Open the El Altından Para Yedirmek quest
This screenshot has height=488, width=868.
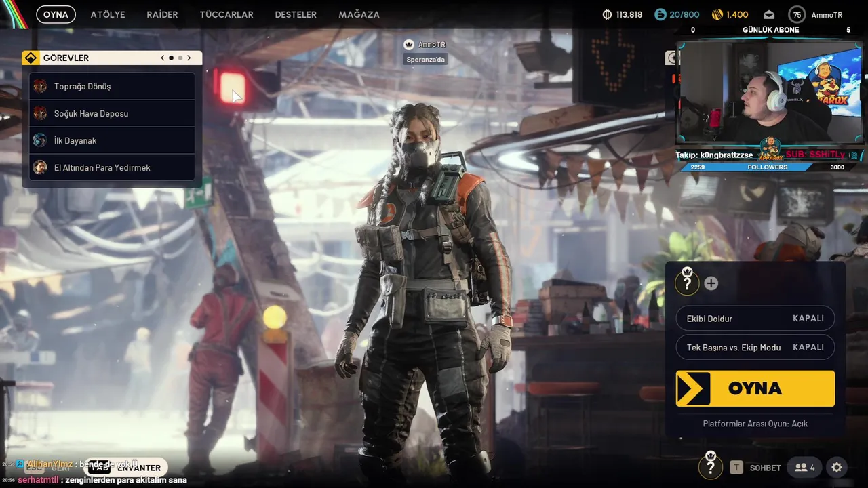(113, 167)
